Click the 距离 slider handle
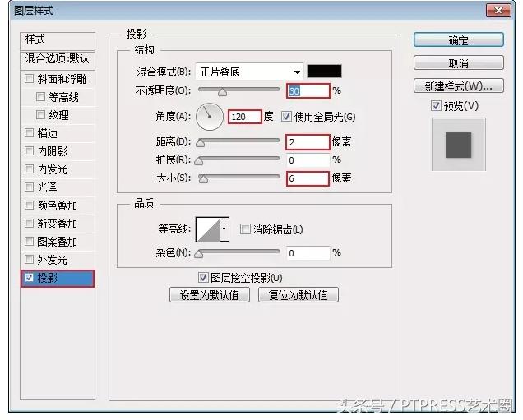523x420 pixels. point(200,143)
